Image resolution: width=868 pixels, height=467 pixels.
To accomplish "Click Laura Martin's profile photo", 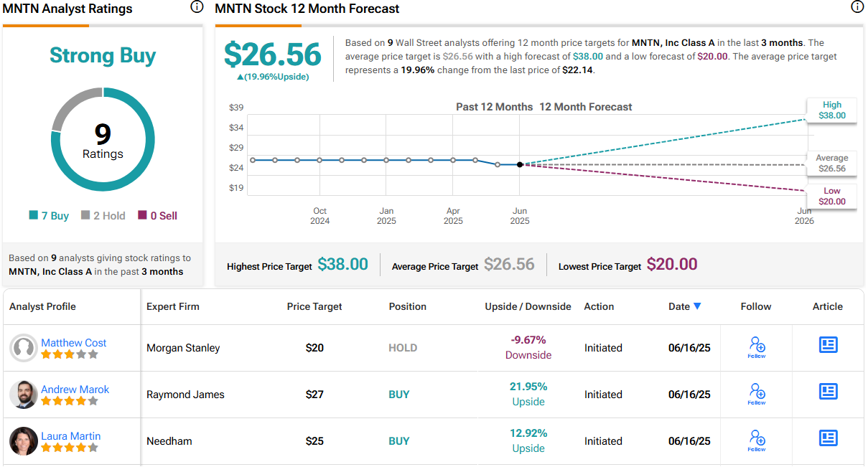I will click(24, 441).
